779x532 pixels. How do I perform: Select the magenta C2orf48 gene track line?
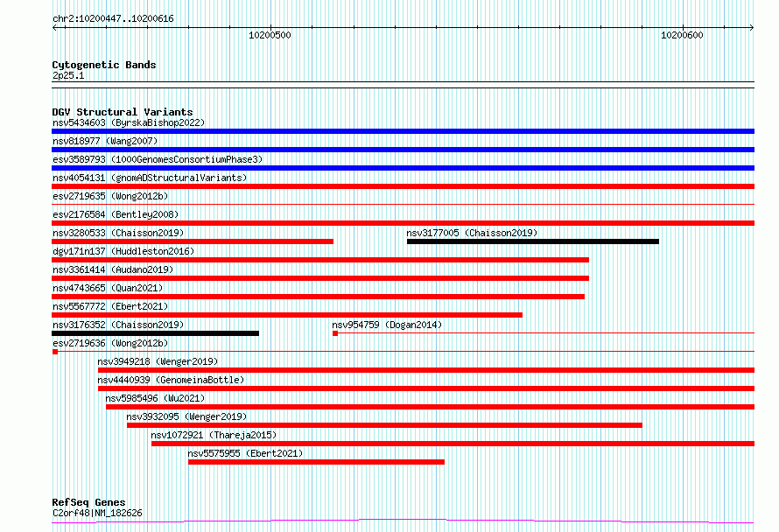tap(403, 521)
